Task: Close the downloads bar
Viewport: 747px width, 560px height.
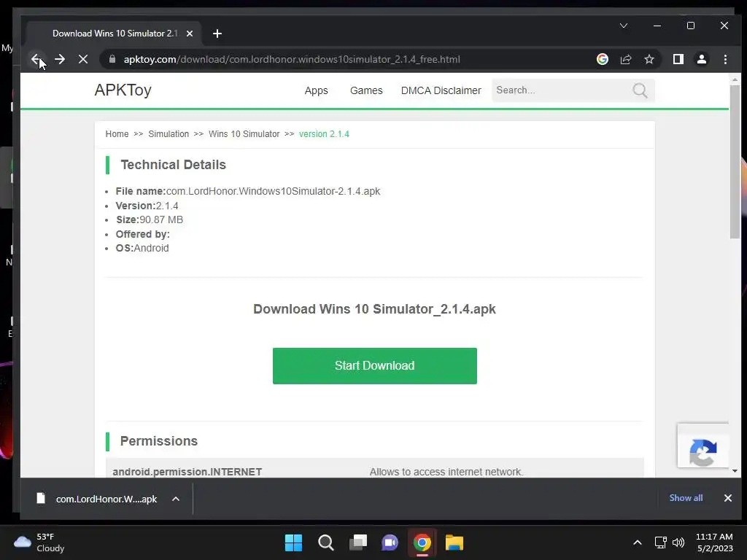Action: 727,498
